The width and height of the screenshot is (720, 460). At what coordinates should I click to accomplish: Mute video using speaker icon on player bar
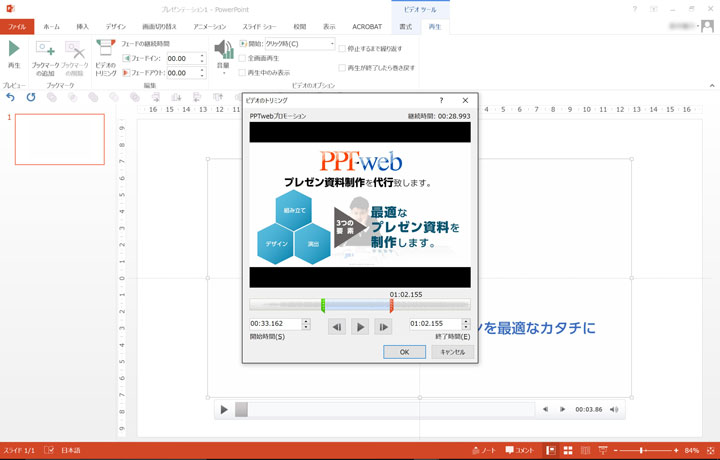click(x=614, y=409)
